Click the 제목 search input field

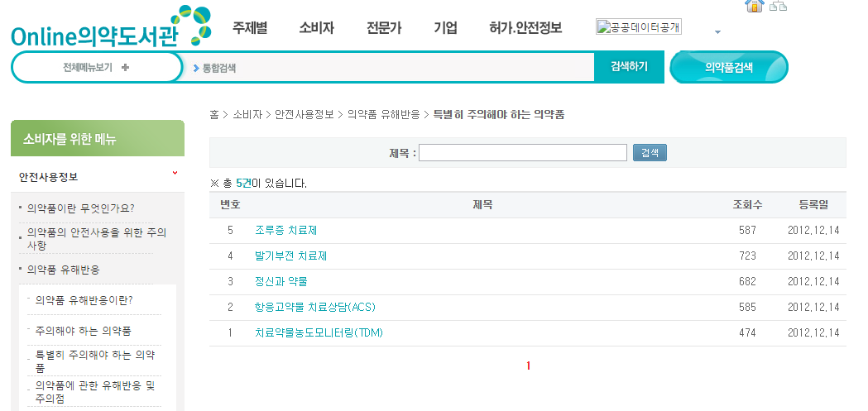(x=522, y=153)
